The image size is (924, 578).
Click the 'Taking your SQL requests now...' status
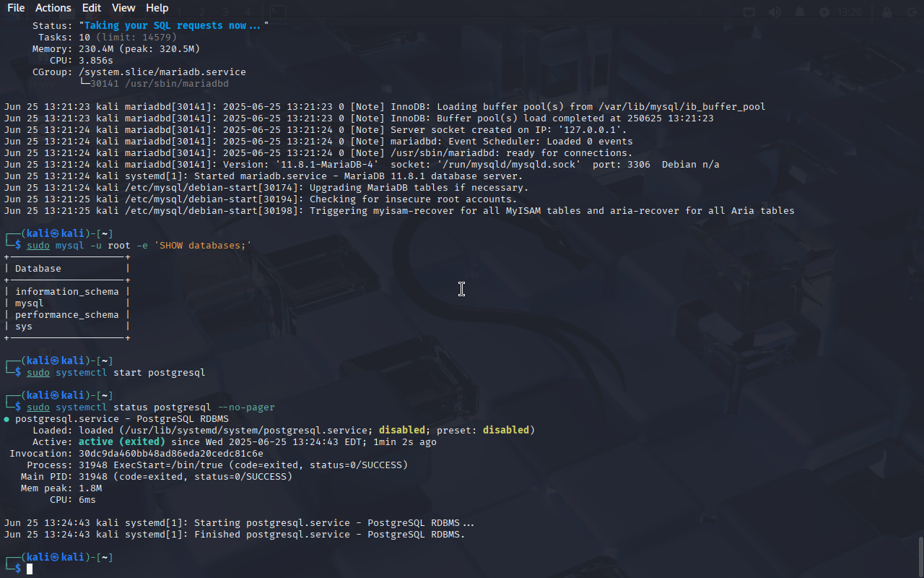tap(174, 25)
